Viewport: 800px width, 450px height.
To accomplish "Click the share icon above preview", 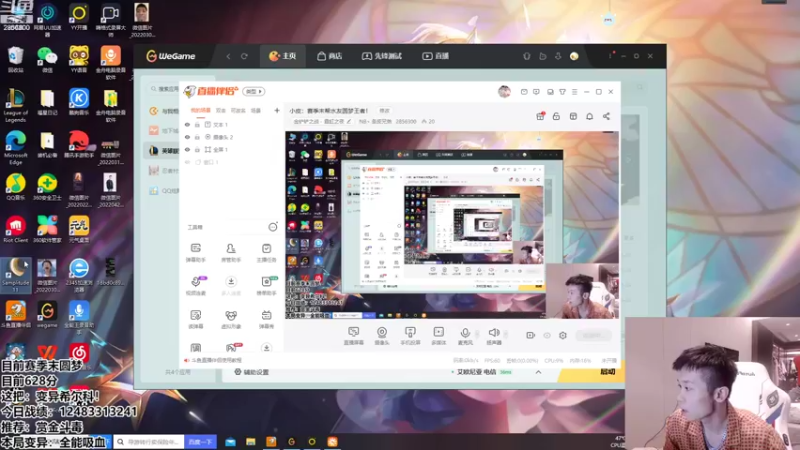I will (606, 116).
